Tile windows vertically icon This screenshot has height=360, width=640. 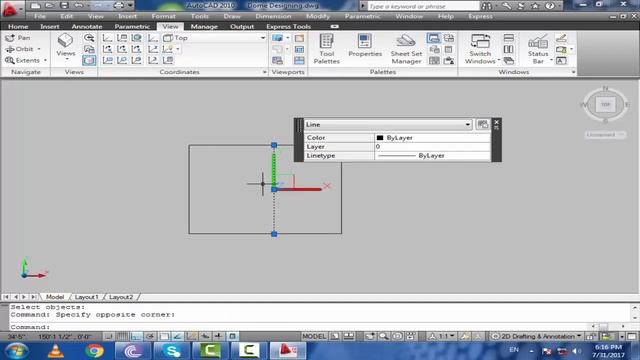(x=509, y=49)
